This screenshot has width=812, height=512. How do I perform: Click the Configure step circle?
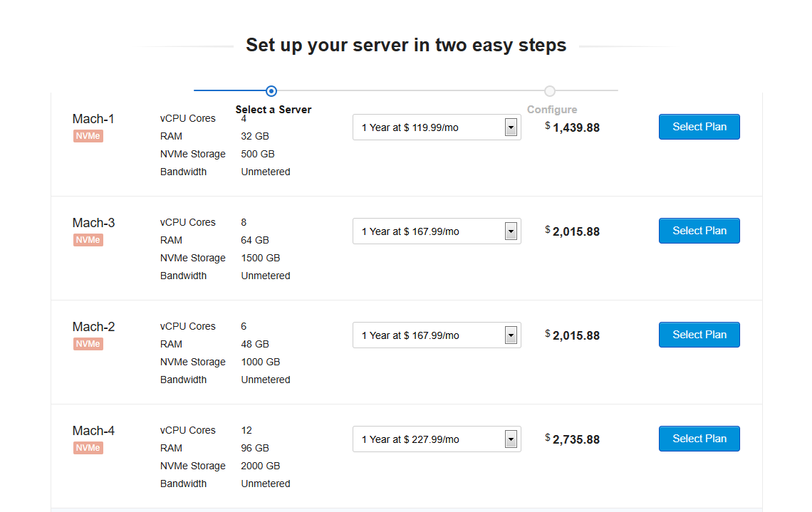pos(550,91)
